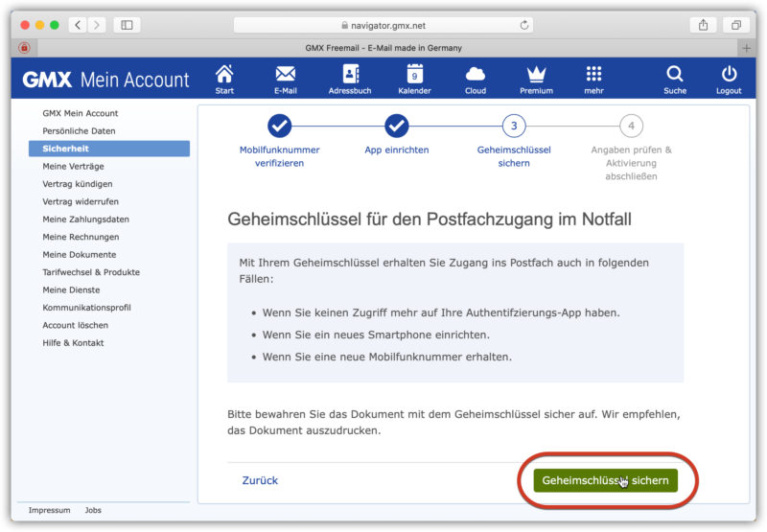Click Mobilfunknummer verifizieren step label
The height and width of the screenshot is (532, 767).
coord(279,156)
